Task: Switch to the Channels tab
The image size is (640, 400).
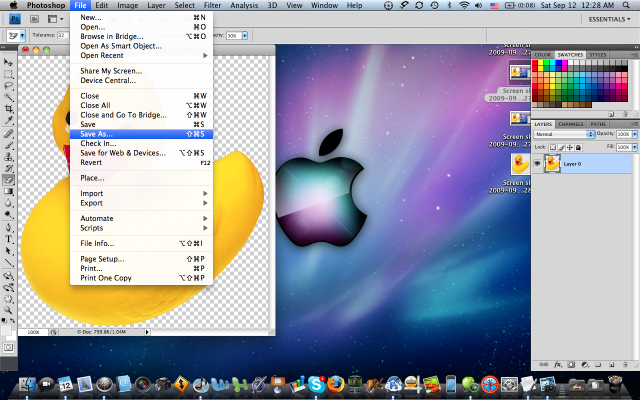Action: [571, 124]
